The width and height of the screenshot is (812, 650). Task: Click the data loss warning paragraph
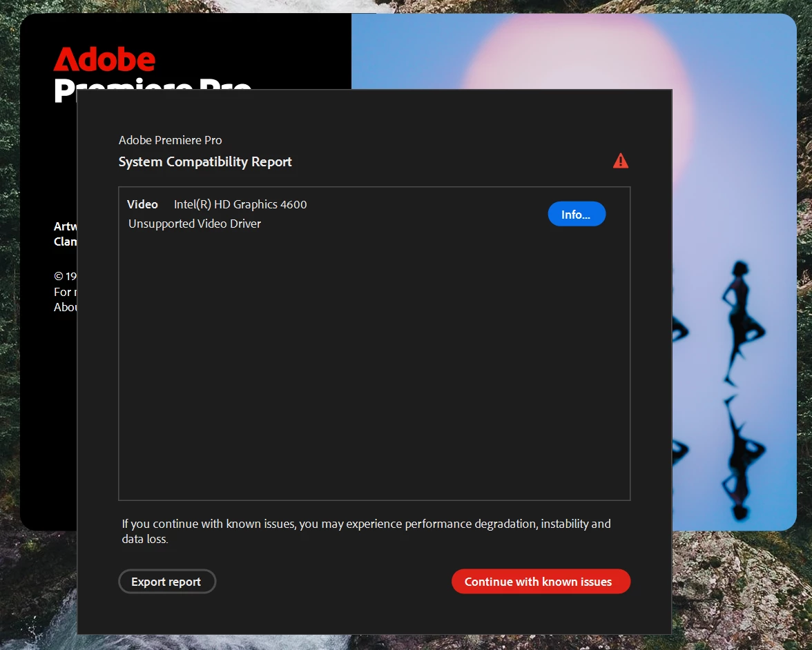coord(366,531)
